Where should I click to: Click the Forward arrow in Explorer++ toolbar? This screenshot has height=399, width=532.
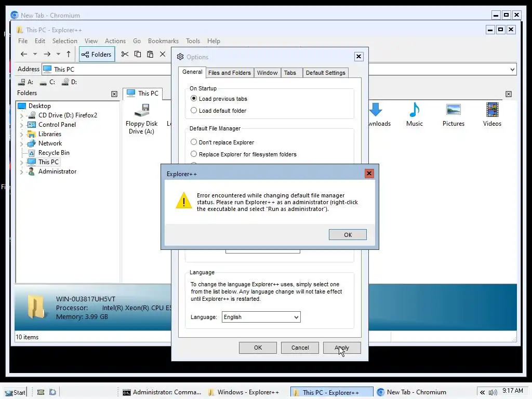[x=47, y=54]
